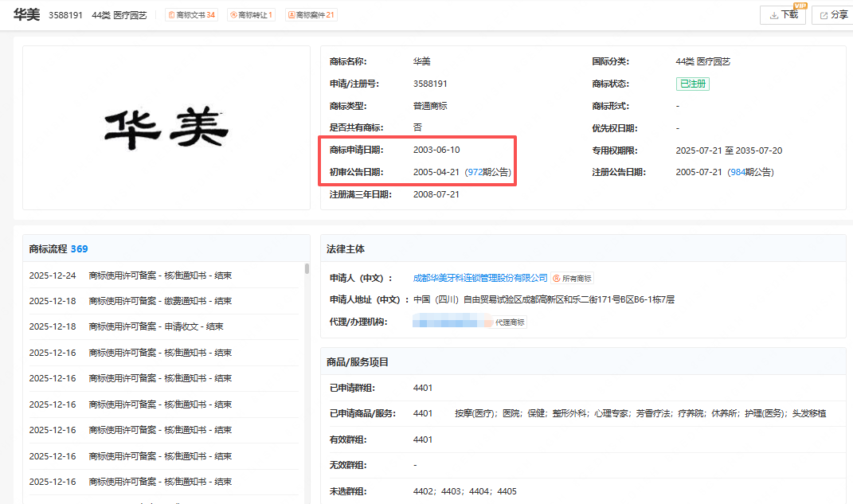Click the registered icon in 所有商标 tag
Screen dimensions: 853x504
pos(557,279)
